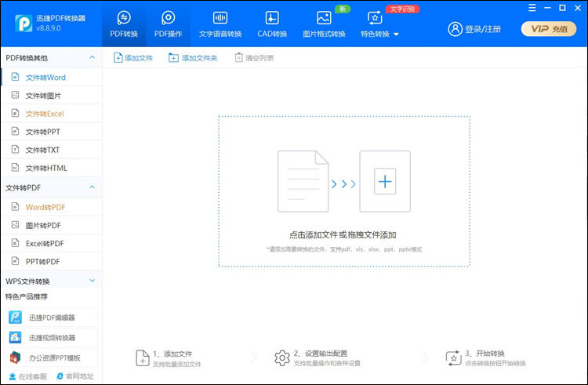Image resolution: width=588 pixels, height=385 pixels.
Task: Open the 图片格式转换 tab
Action: coord(324,24)
